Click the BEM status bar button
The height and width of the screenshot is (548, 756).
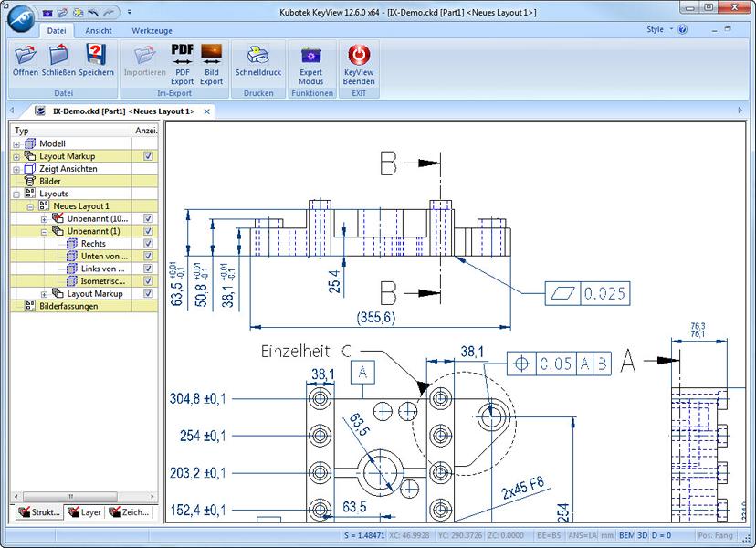point(625,535)
